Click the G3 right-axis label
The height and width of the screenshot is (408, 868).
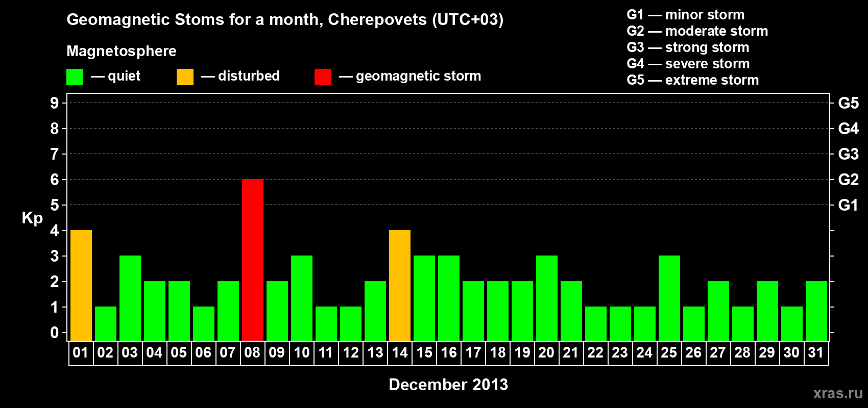tap(848, 154)
